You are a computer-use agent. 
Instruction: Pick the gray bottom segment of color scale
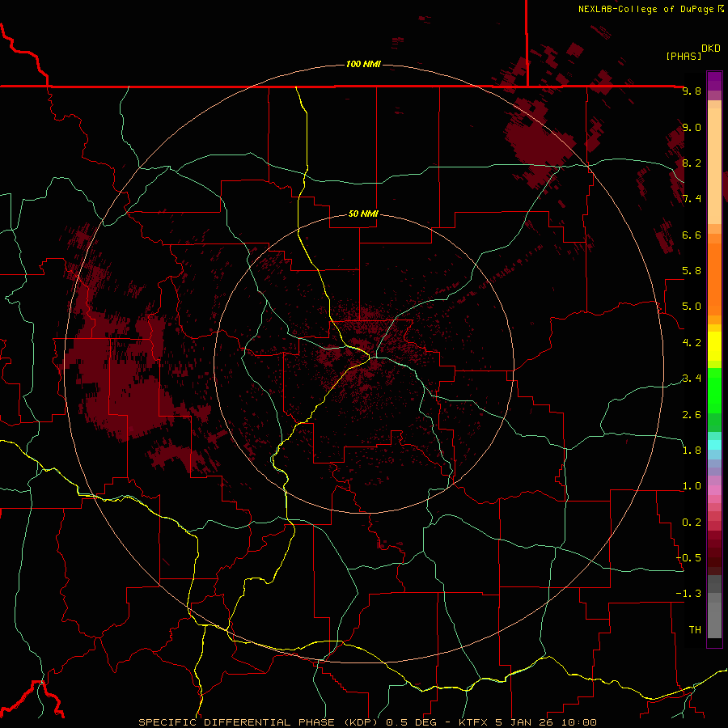(714, 620)
